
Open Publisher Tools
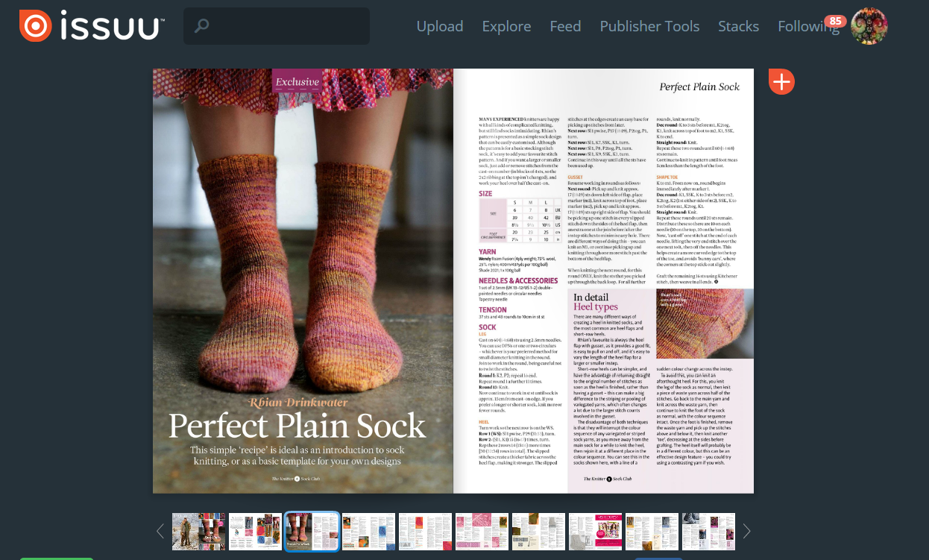pos(649,26)
